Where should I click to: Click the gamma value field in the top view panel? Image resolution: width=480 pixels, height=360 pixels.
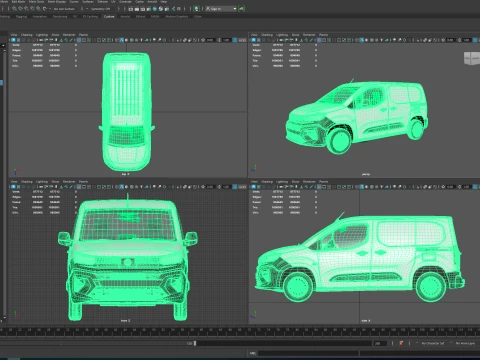(x=227, y=40)
